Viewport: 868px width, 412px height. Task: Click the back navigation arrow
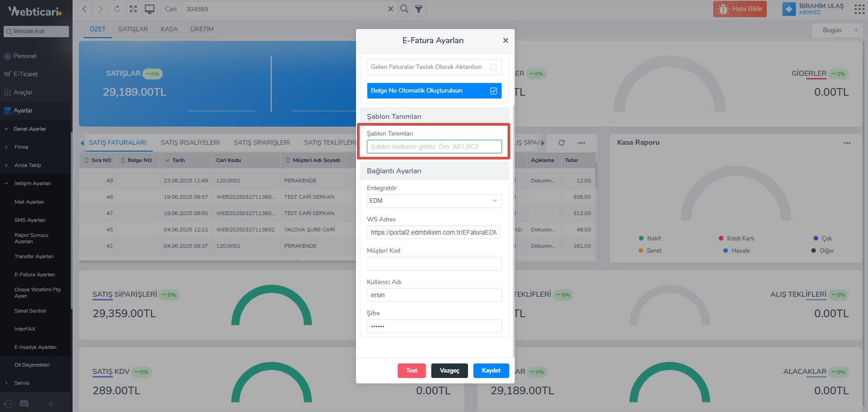coord(85,9)
